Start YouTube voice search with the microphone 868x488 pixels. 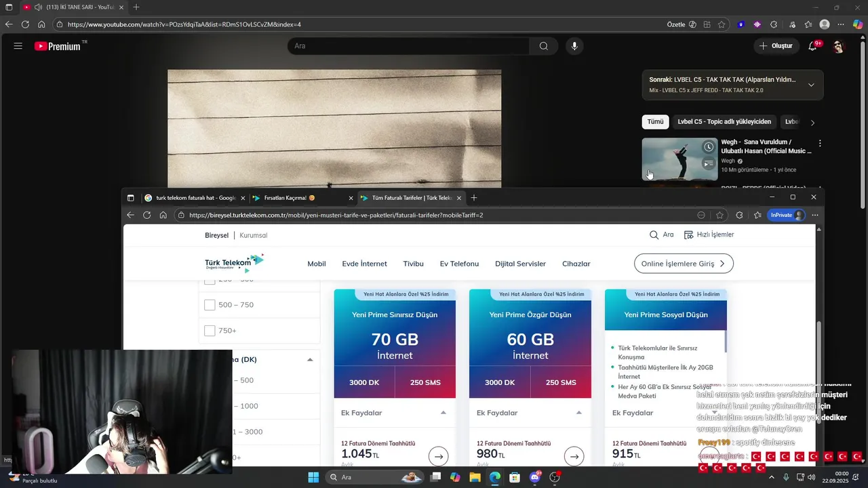[x=574, y=46]
